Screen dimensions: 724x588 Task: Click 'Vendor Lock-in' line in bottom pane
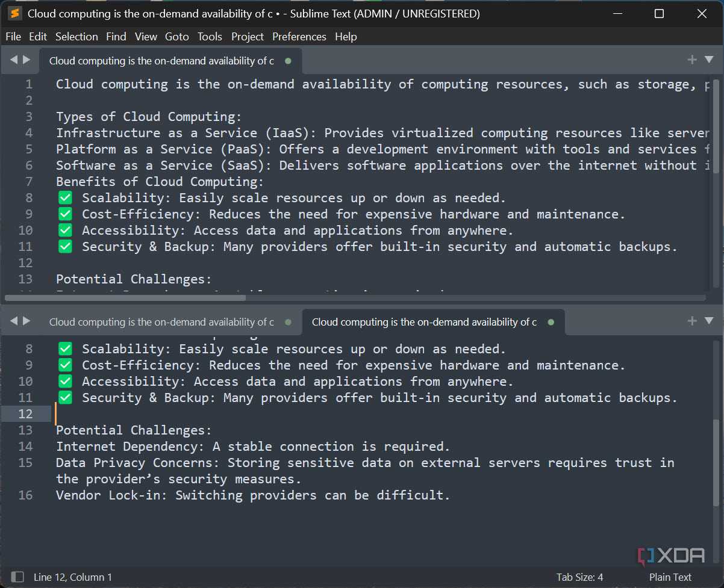(x=253, y=495)
